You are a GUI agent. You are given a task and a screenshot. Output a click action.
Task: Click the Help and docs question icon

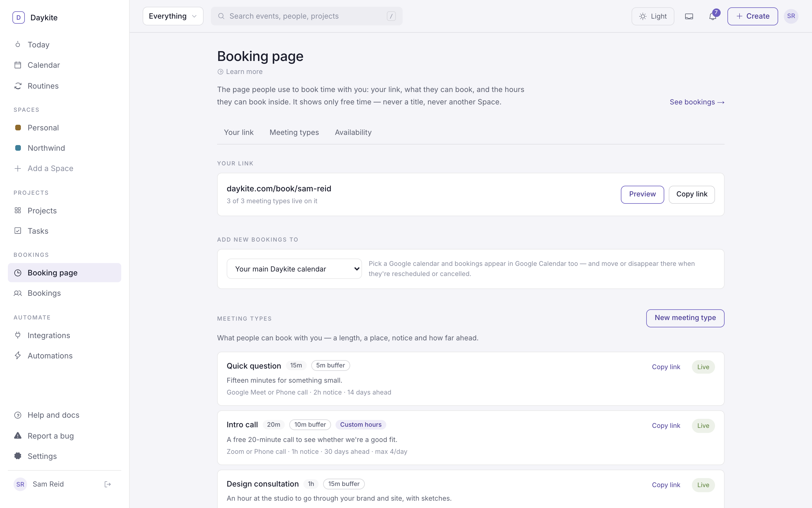point(18,415)
